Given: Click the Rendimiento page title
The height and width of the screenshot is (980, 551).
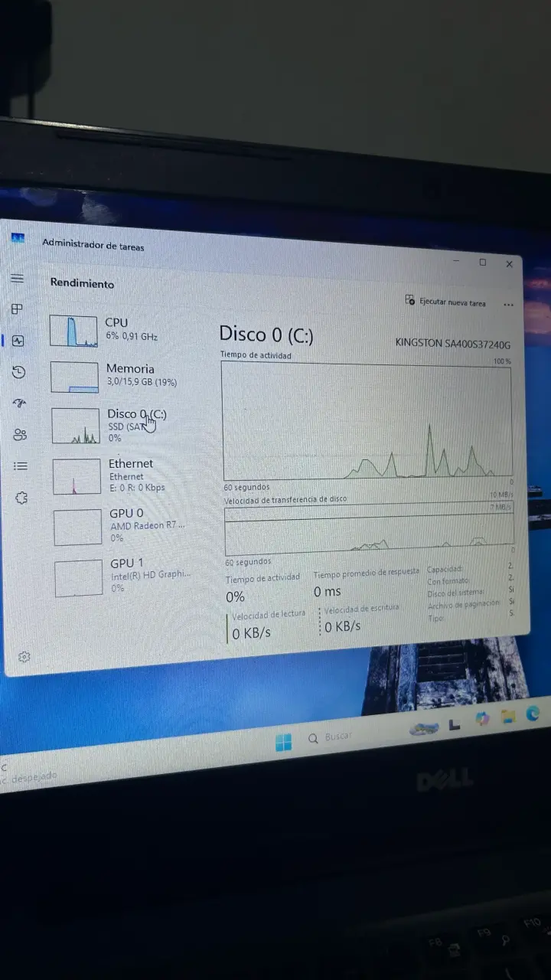Looking at the screenshot, I should 82,283.
